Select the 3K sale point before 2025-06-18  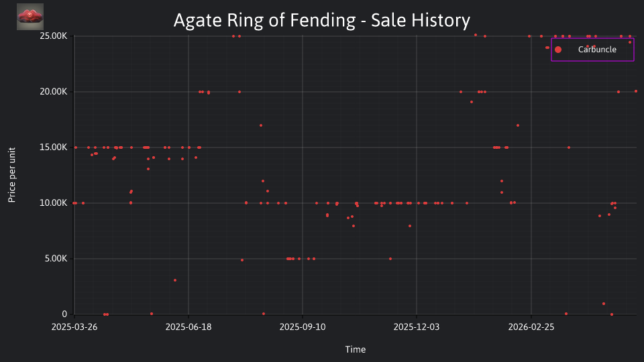pyautogui.click(x=175, y=280)
